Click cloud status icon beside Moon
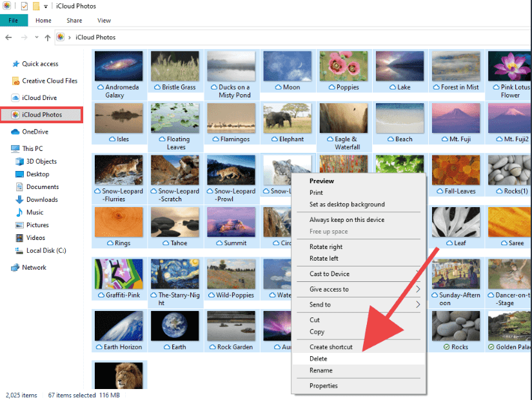Screen dimensions: 532x400 (x=278, y=87)
